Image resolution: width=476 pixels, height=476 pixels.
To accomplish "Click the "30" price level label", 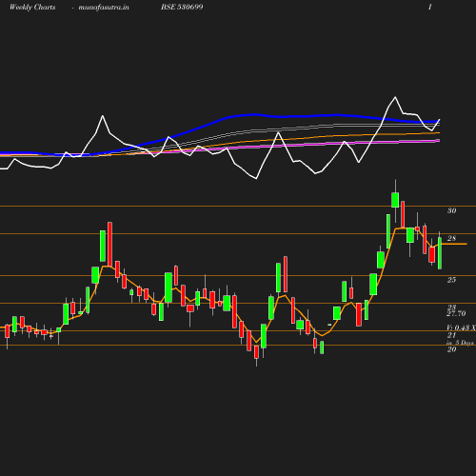I will pos(452,210).
